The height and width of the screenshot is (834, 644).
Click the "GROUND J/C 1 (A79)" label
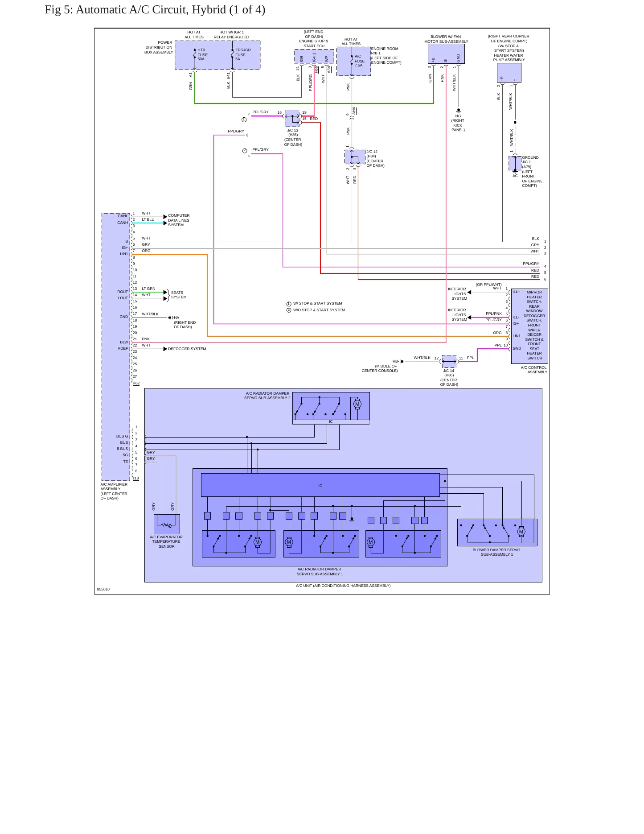tap(530, 162)
